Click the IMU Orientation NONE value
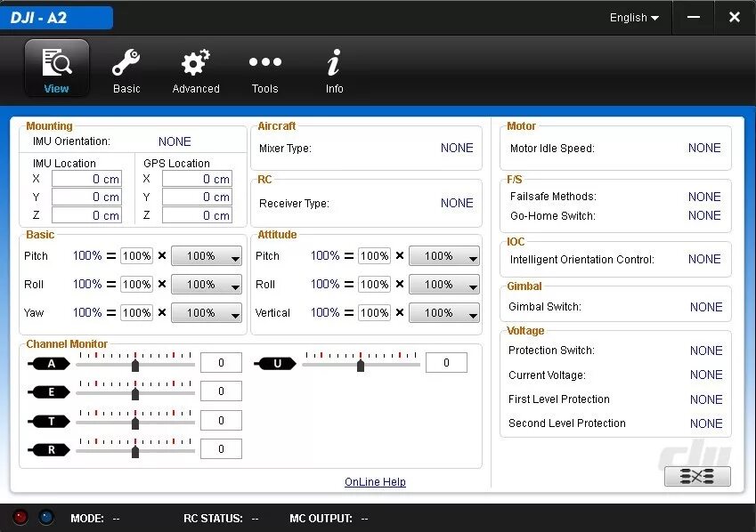This screenshot has width=756, height=532. pos(175,141)
